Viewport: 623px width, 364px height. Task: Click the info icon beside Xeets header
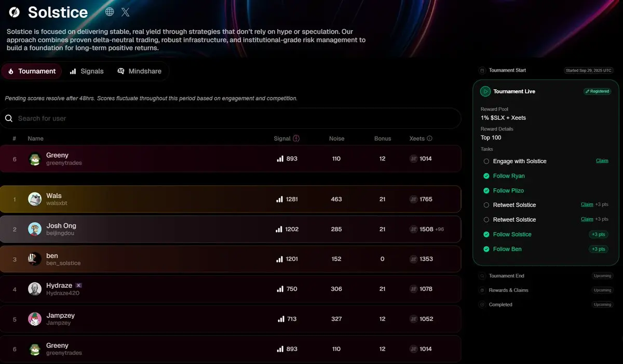[x=429, y=139]
